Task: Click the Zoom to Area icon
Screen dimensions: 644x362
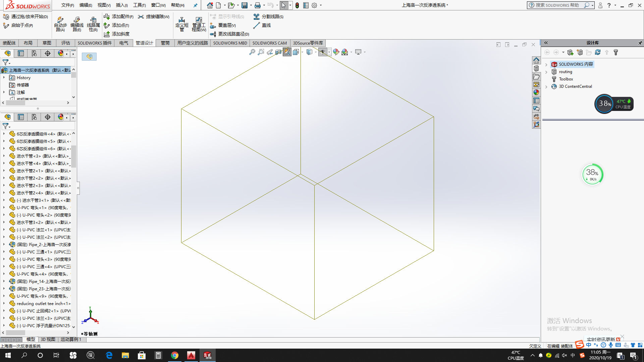Action: pyautogui.click(x=261, y=52)
